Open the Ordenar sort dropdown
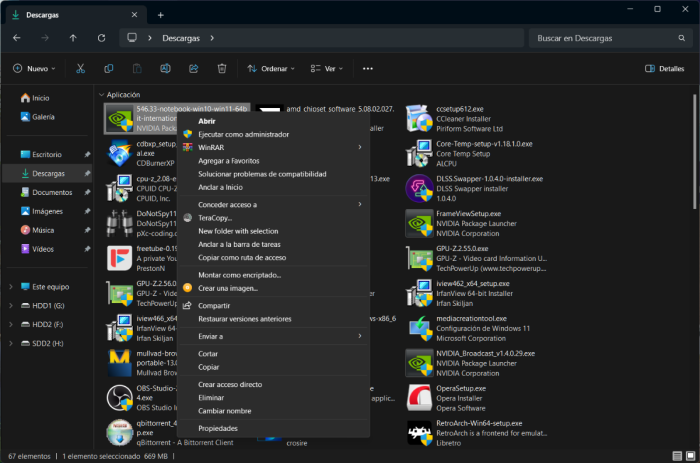700x463 pixels. (x=271, y=69)
